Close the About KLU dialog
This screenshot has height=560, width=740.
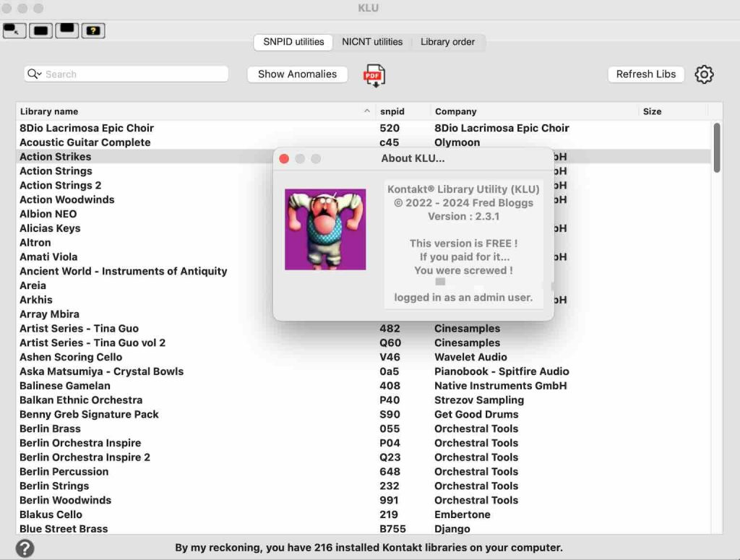[284, 159]
